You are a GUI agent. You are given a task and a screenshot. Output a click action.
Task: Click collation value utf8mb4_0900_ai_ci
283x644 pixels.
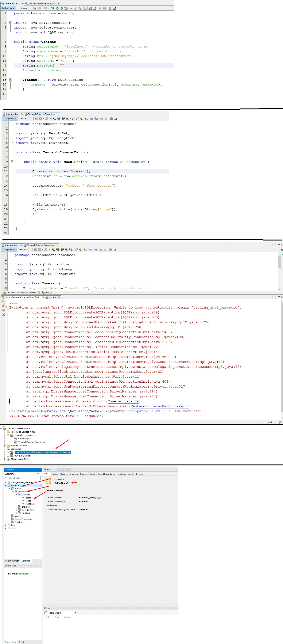(90, 498)
